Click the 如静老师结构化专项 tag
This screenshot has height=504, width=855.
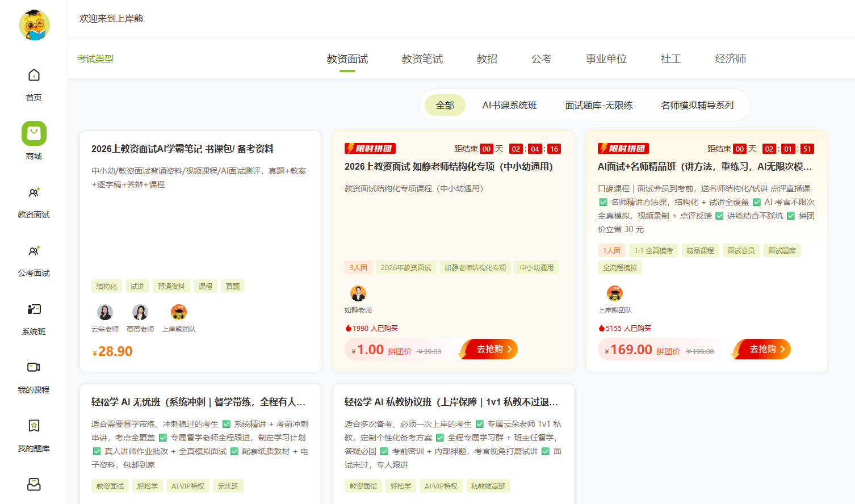(x=475, y=267)
